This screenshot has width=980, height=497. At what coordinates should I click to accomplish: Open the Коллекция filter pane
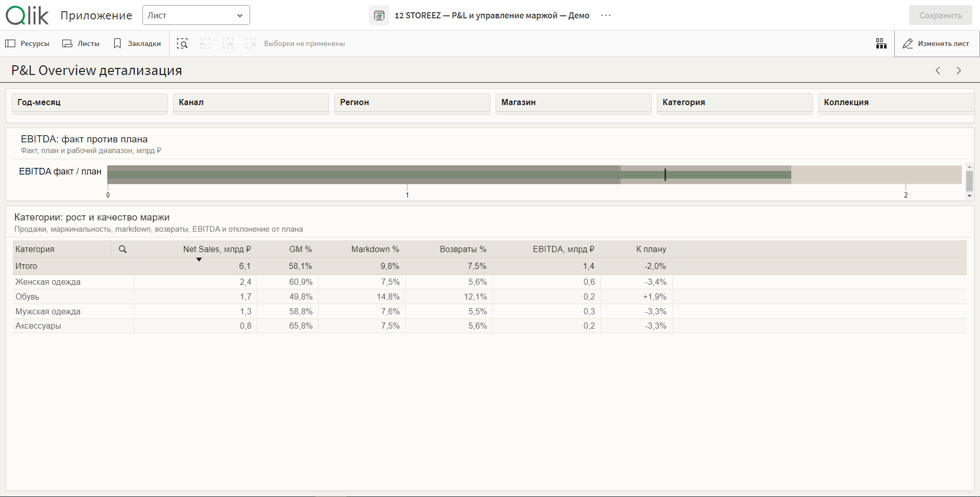[x=896, y=103]
